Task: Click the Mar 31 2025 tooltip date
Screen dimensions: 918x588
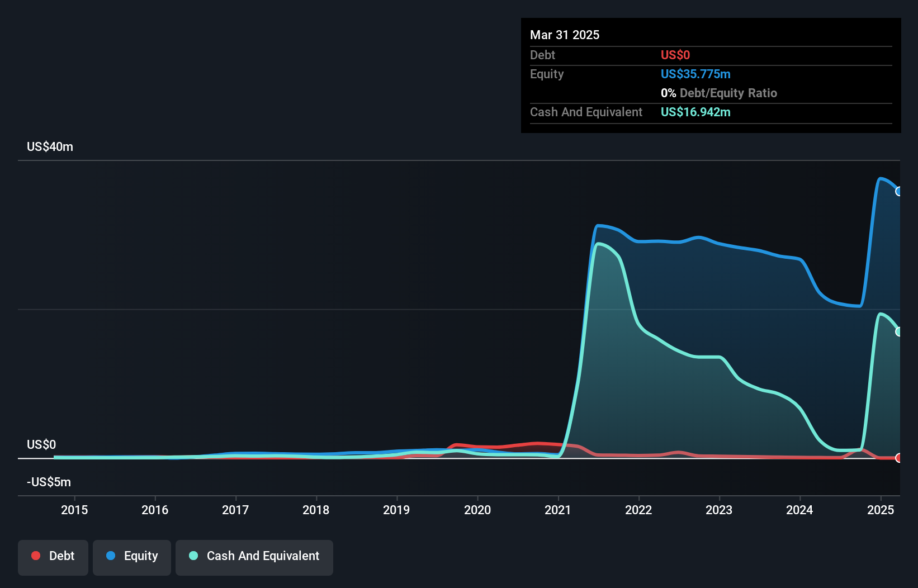Action: pos(565,35)
